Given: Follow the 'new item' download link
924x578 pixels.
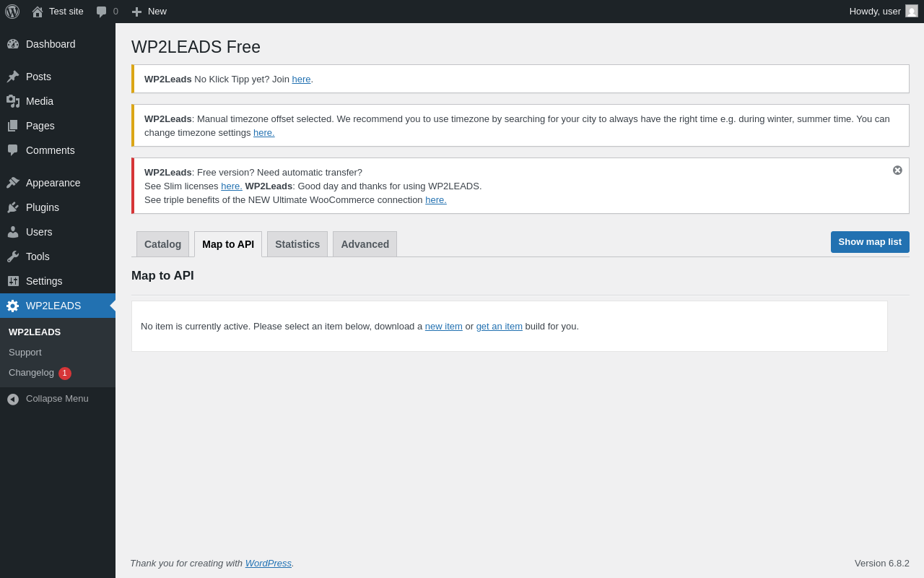Looking at the screenshot, I should (x=444, y=327).
